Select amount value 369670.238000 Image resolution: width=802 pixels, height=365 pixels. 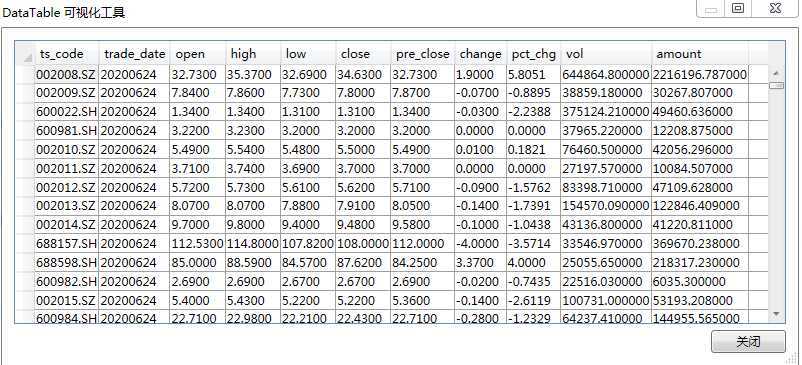click(700, 244)
